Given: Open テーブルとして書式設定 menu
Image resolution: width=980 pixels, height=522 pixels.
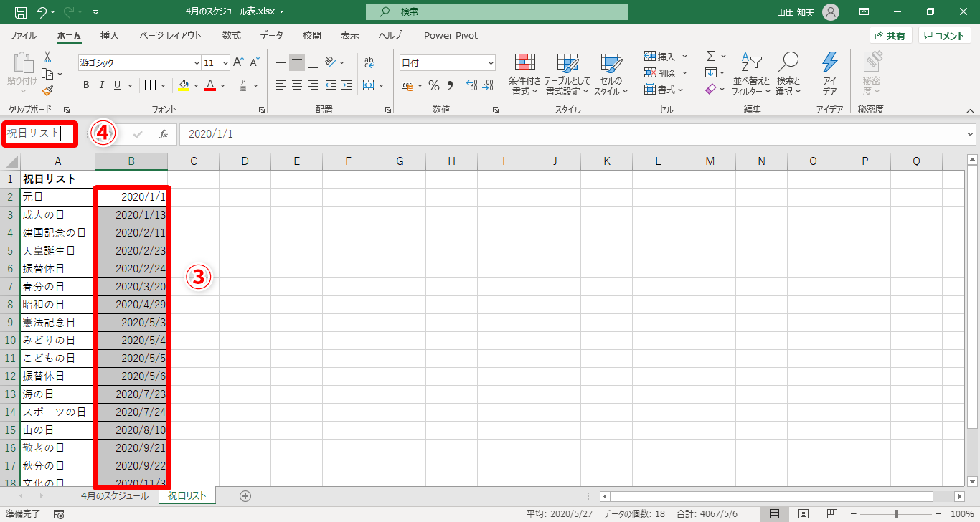Looking at the screenshot, I should [567, 75].
